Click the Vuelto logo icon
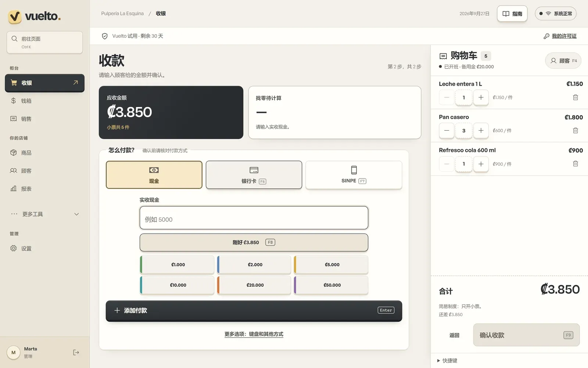Viewport: 588px width, 368px height. click(15, 17)
